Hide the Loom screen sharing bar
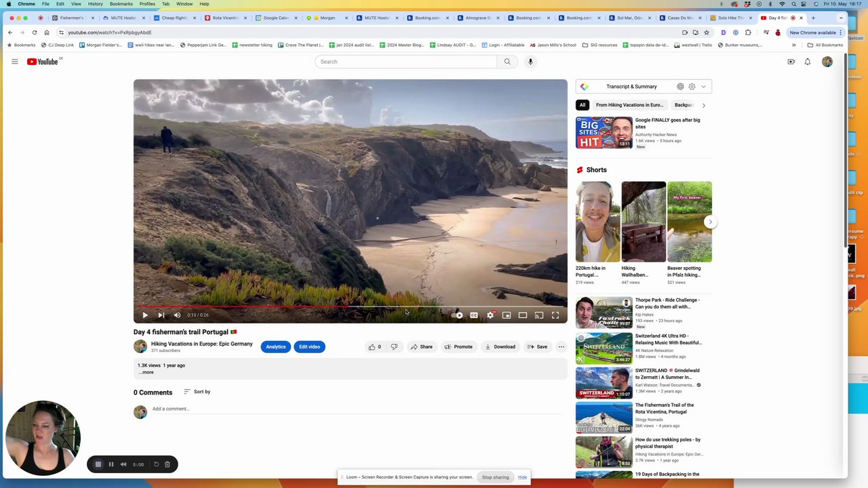Screen dimensions: 868x488 (x=522, y=477)
